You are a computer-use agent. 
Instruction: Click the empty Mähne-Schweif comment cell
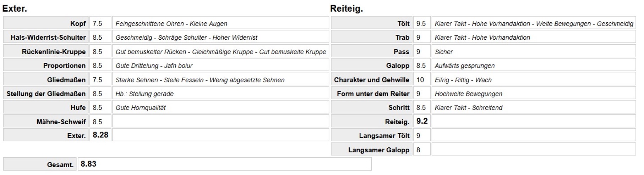point(220,122)
